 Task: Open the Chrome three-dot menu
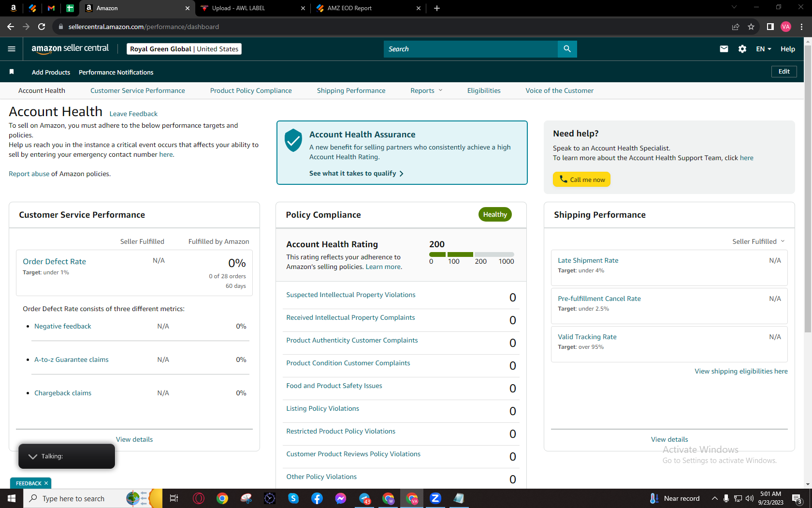[801, 27]
